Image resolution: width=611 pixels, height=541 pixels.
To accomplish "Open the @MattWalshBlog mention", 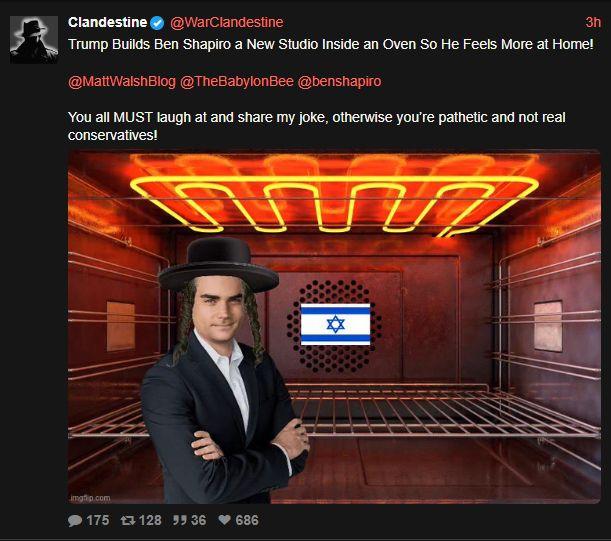I will click(x=122, y=81).
